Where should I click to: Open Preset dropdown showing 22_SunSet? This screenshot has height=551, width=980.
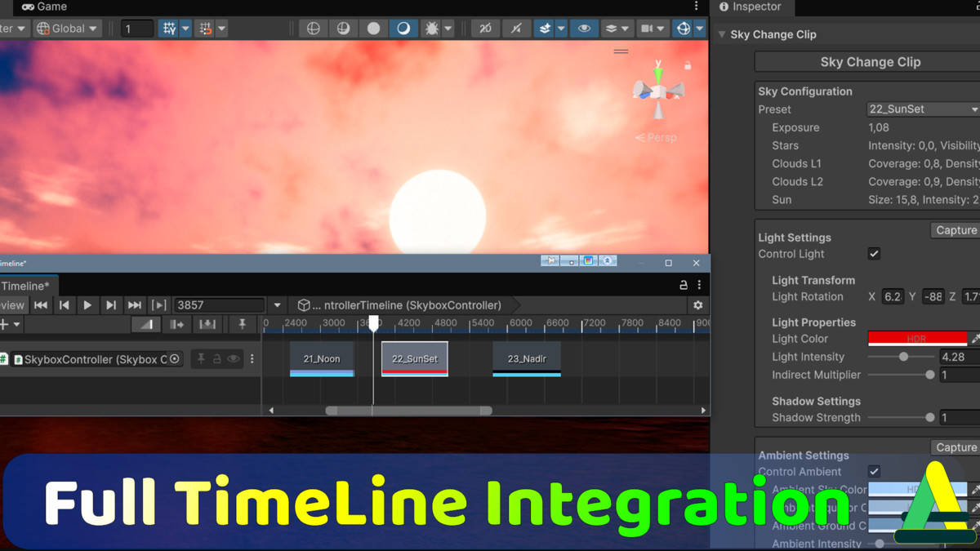(924, 109)
